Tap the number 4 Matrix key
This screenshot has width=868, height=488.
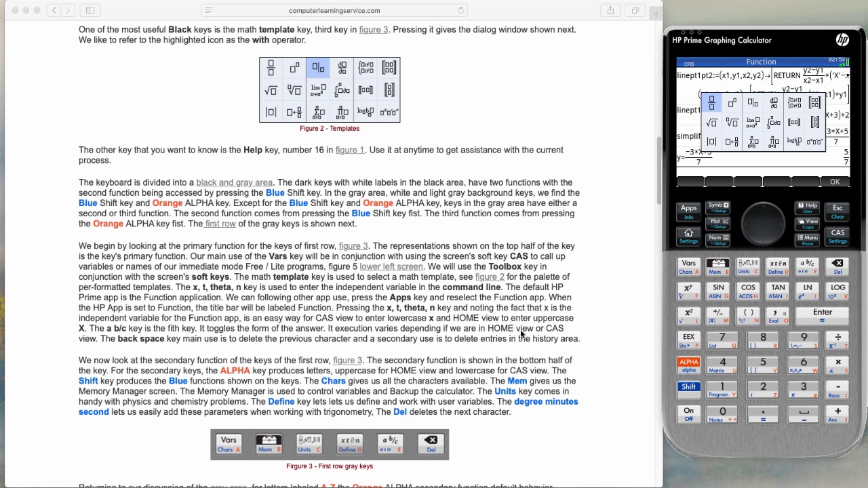722,365
